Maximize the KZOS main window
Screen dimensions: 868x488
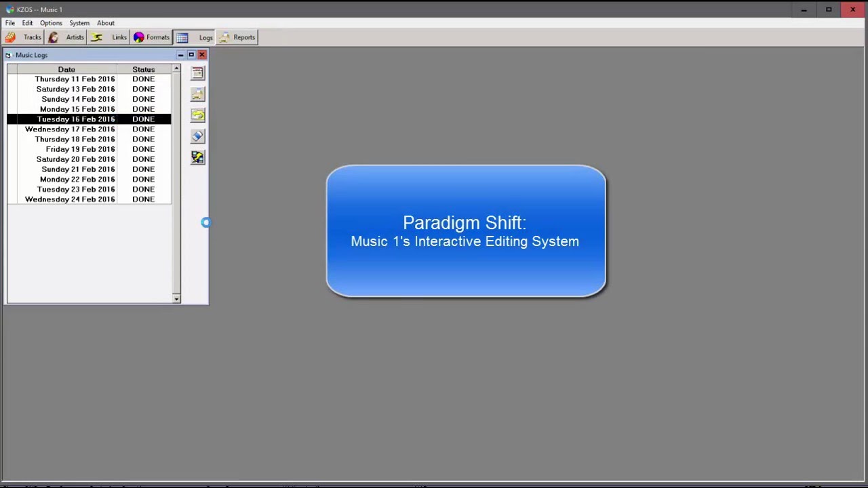tap(829, 9)
